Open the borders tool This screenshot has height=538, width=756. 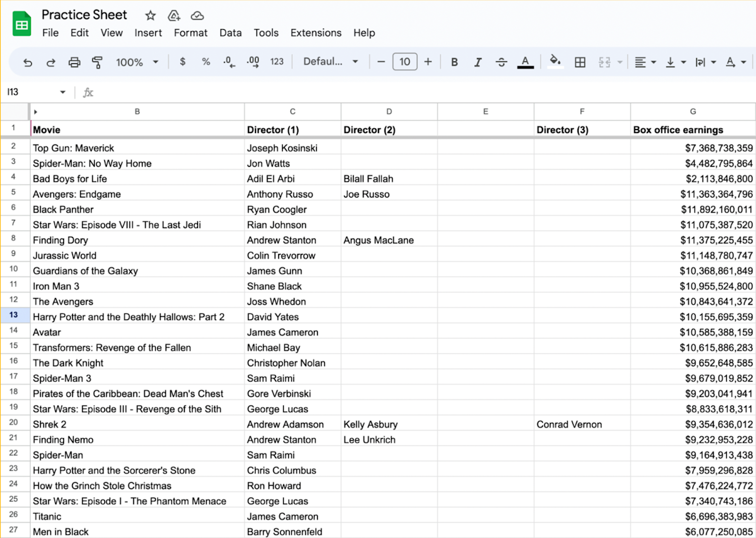580,62
